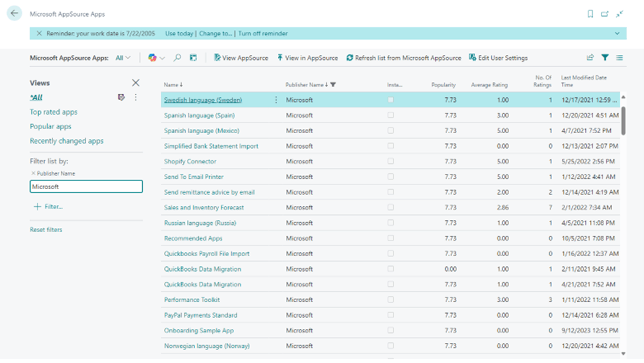Click the vertical scrollbar of the list
The height and width of the screenshot is (363, 644).
coord(623,121)
